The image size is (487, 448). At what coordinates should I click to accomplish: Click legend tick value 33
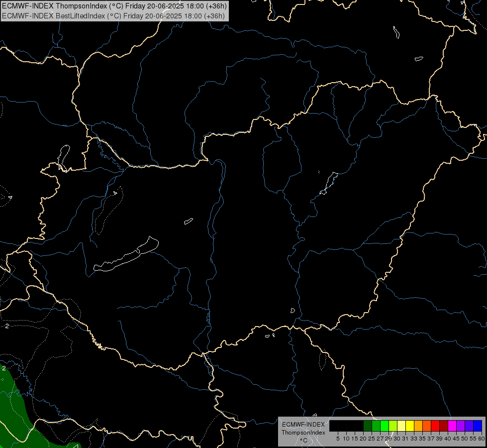(414, 439)
